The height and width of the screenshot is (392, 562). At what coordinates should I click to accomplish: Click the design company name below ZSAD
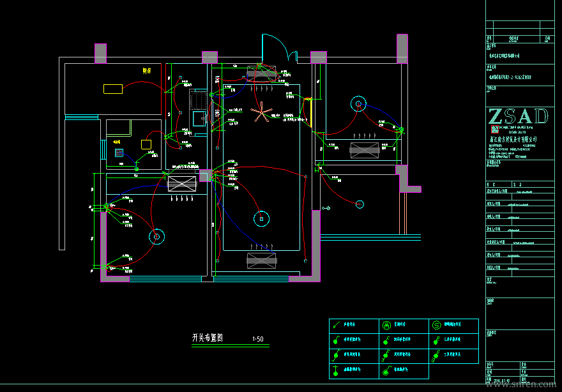pyautogui.click(x=513, y=139)
